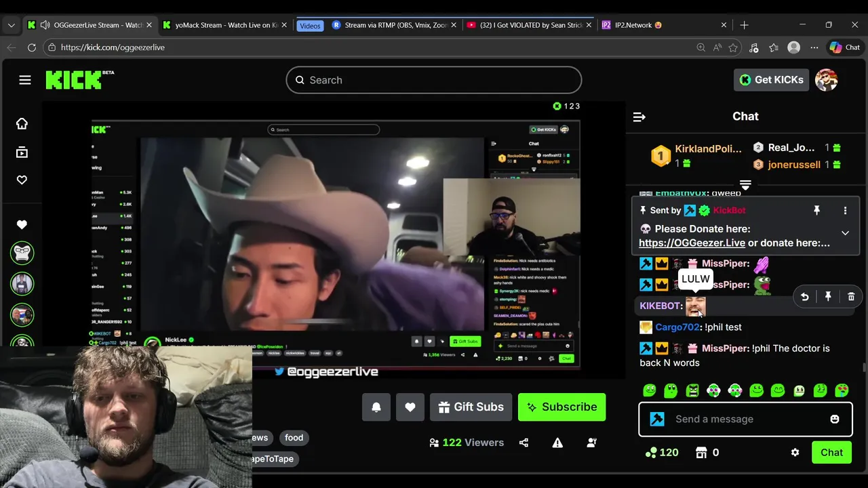This screenshot has height=488, width=868.
Task: Collapse the chat panel with the arrow icon
Action: (639, 117)
